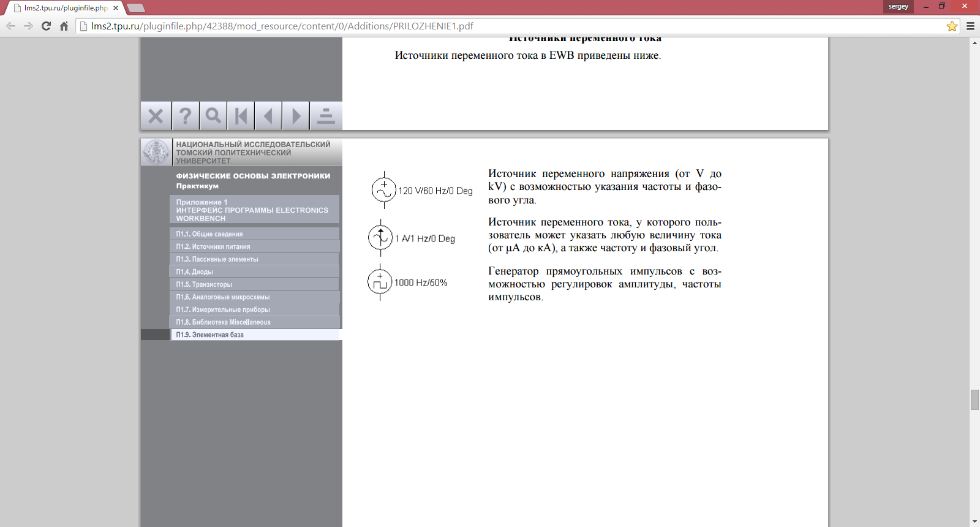Screen dimensions: 980x527
Task: Click the AC voltage source symbol
Action: click(x=384, y=190)
